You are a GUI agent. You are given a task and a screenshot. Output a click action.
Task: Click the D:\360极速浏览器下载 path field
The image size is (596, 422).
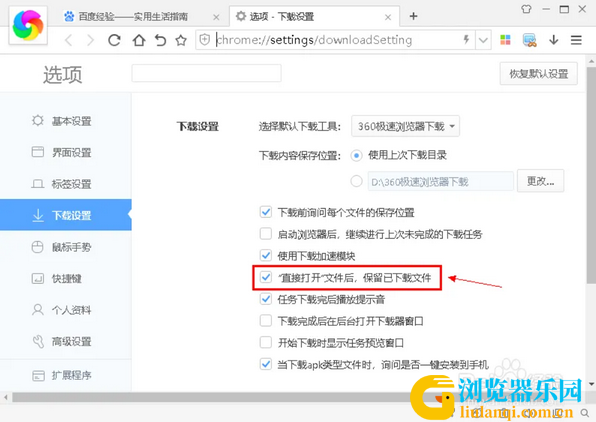[x=441, y=181]
